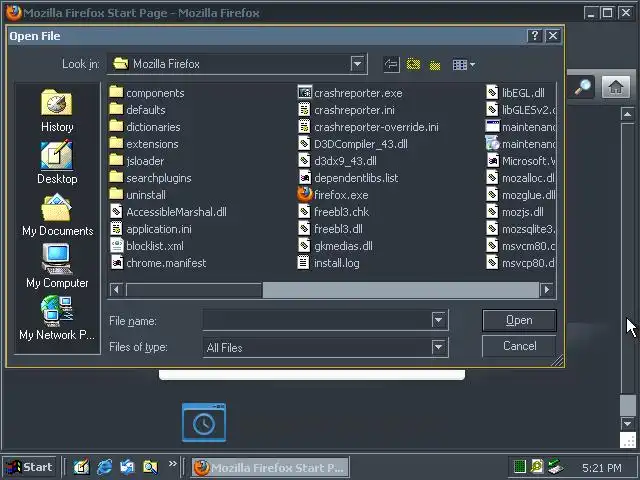
Task: Select the uninstall folder
Action: [138, 195]
